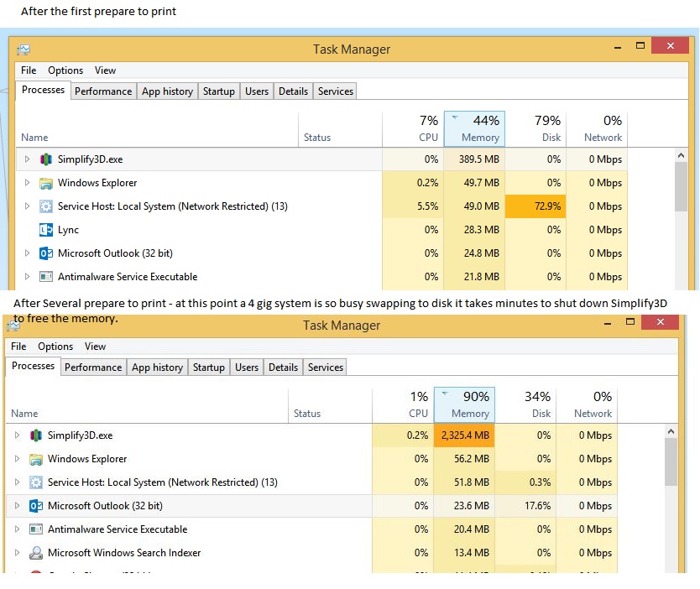Click Simplify3D.exe icon in upper Task Manager

[x=46, y=159]
